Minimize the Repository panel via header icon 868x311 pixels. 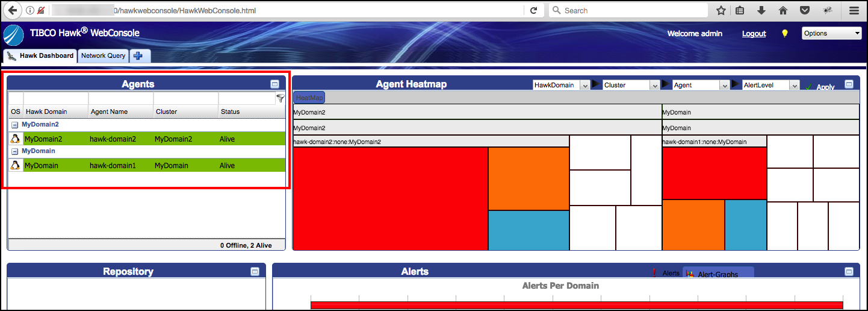255,272
